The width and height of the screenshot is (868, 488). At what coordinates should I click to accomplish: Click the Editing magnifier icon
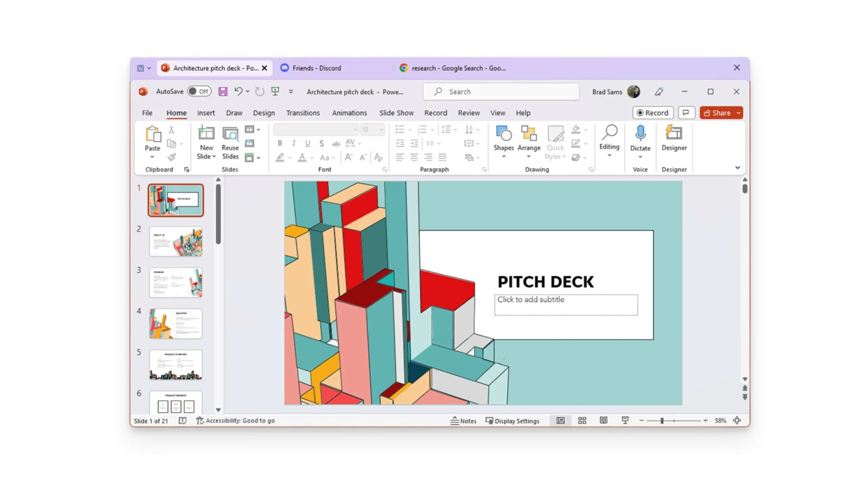point(609,132)
